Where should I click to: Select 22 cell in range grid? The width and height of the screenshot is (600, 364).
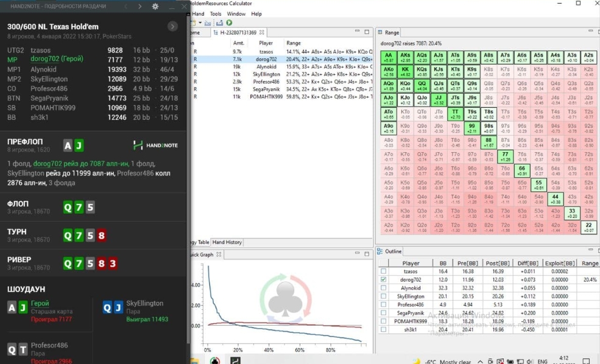pos(588,228)
